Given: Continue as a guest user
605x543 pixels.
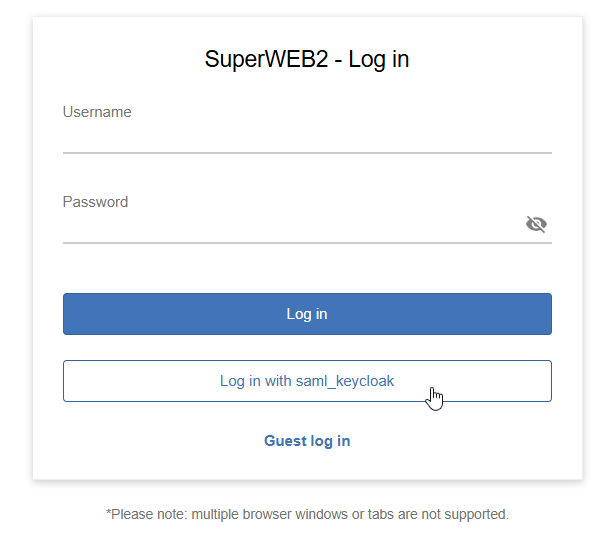Looking at the screenshot, I should coord(306,441).
